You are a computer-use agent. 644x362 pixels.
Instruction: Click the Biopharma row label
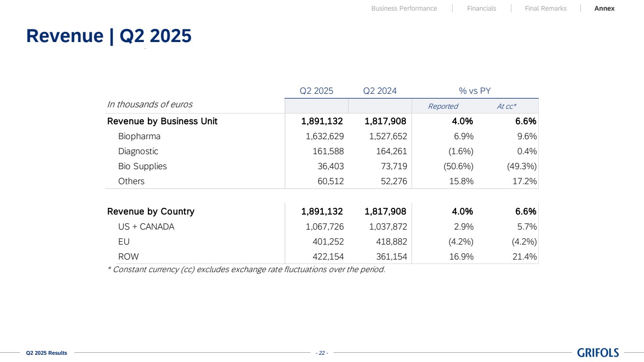pyautogui.click(x=139, y=136)
